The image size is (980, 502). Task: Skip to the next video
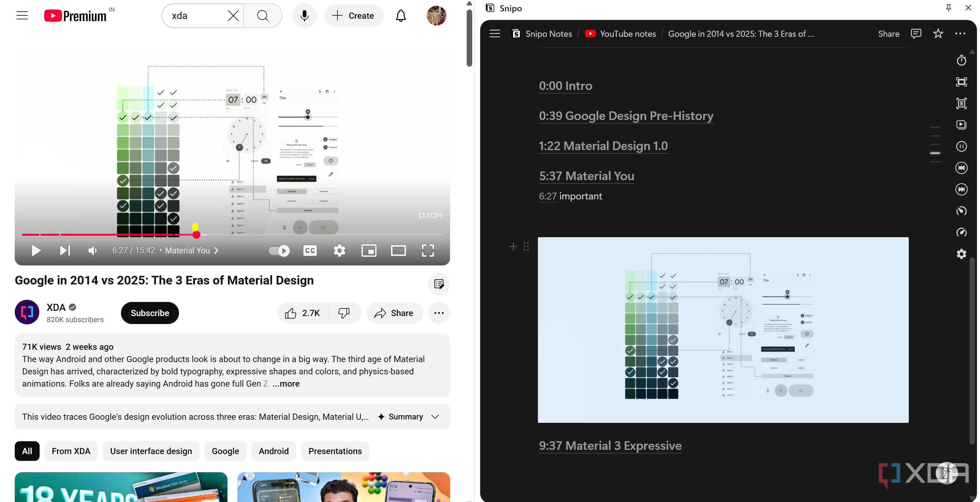point(65,251)
